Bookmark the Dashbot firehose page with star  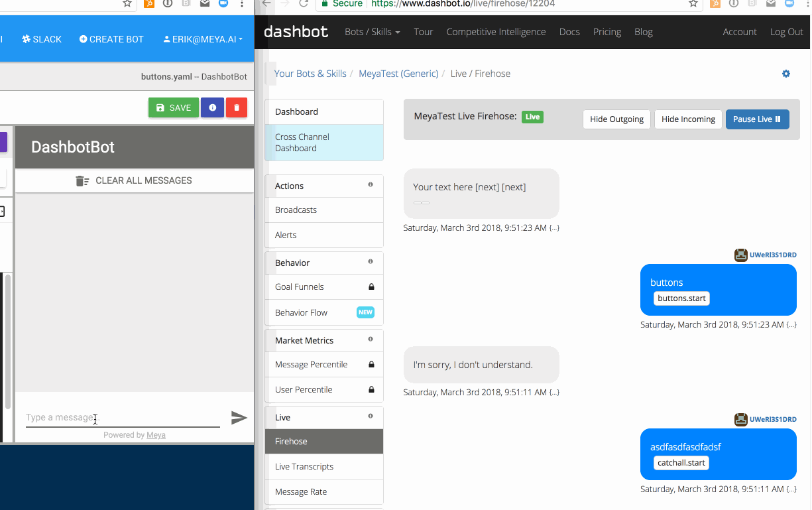pyautogui.click(x=693, y=3)
